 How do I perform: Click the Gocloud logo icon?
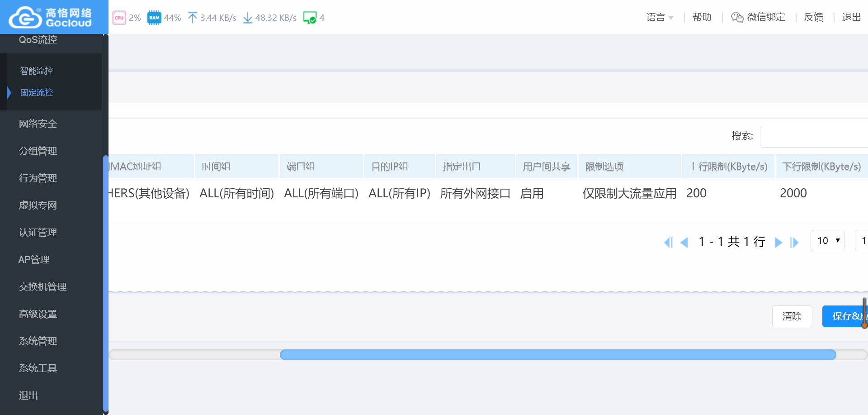coord(25,18)
